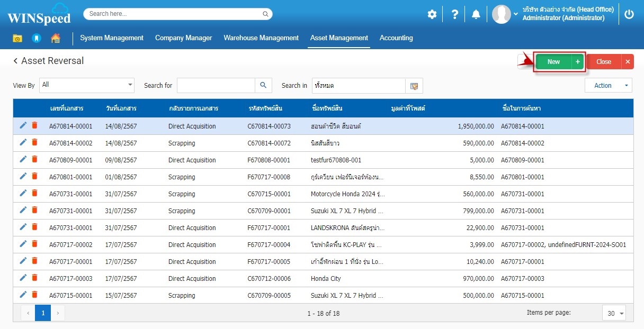
Task: Delete the row with asset F670717-00001
Action: pos(34,227)
